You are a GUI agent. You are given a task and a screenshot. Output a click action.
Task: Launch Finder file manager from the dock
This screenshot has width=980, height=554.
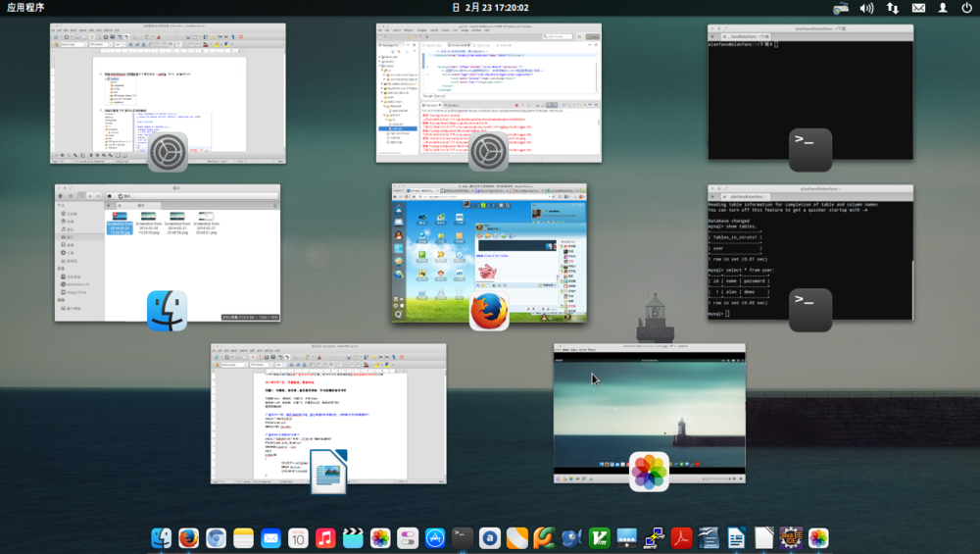click(162, 538)
